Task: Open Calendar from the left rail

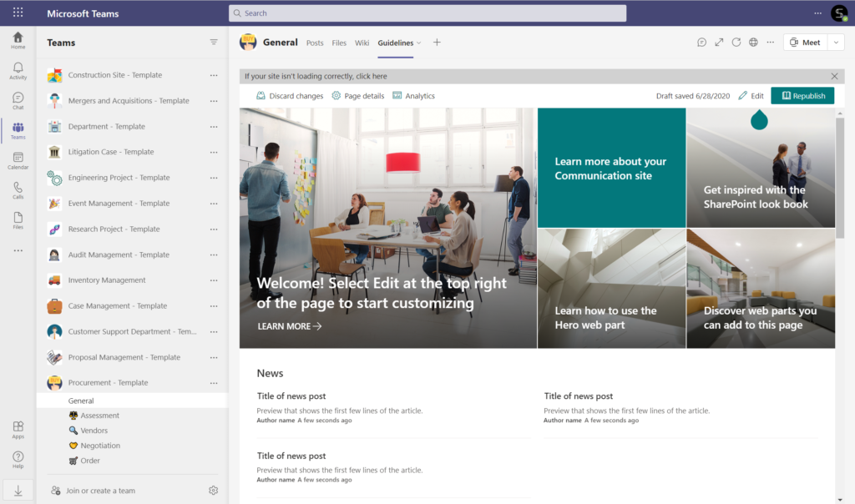Action: [x=18, y=161]
